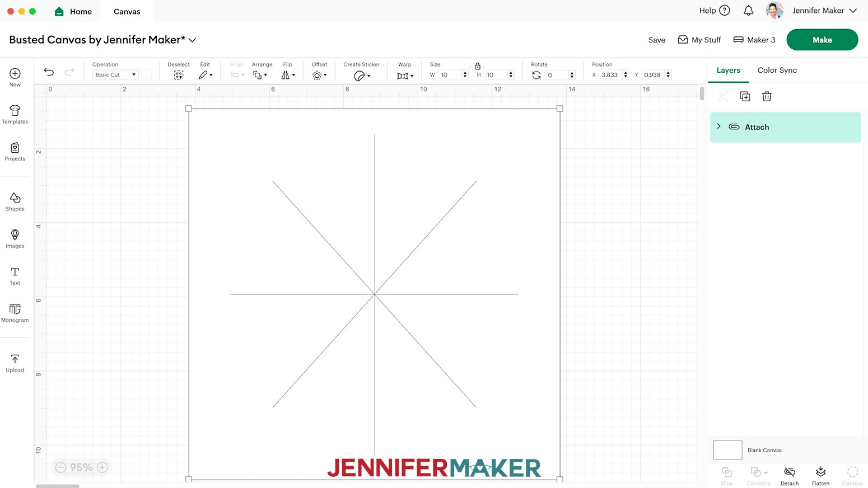The height and width of the screenshot is (488, 868).
Task: Click the operation color swatch
Action: (x=146, y=75)
